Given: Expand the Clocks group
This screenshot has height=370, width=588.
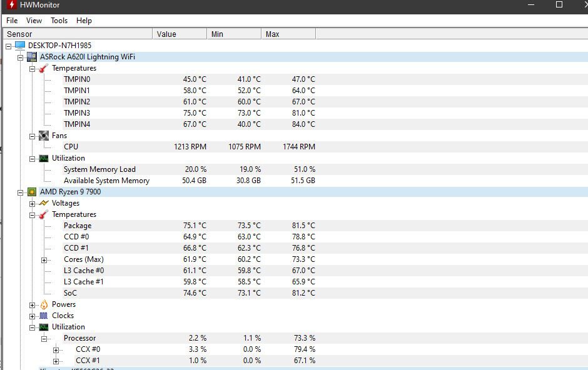Looking at the screenshot, I should [x=33, y=316].
